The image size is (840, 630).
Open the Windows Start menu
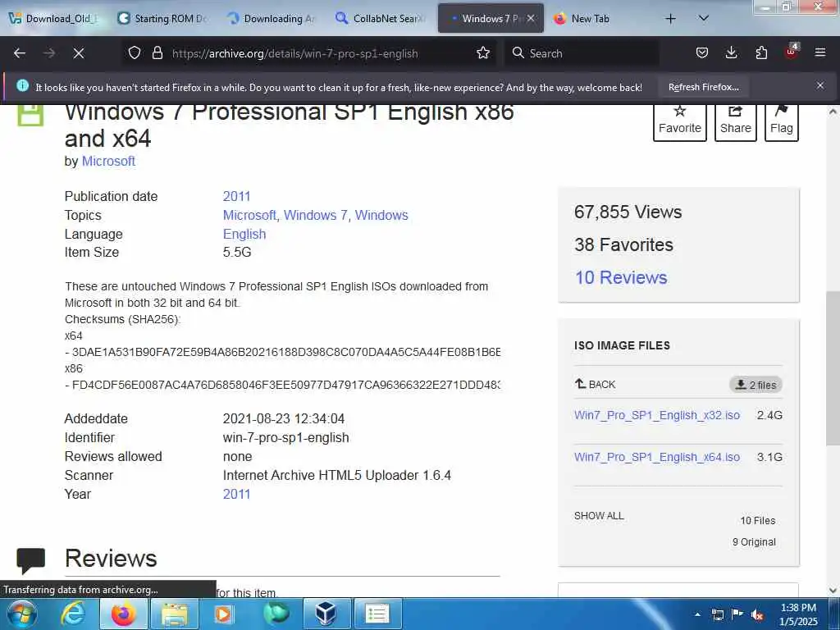point(22,614)
